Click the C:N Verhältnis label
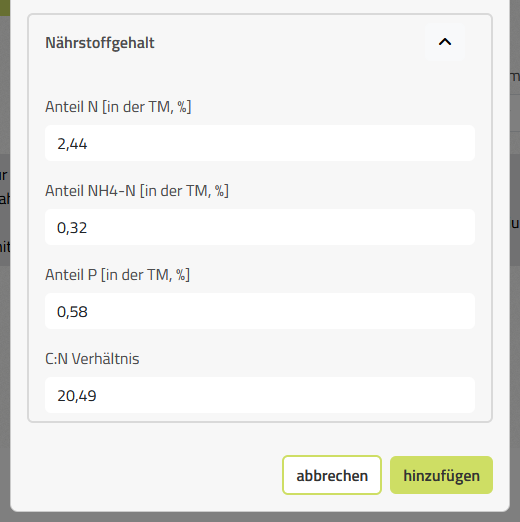Viewport: 520px width, 522px height. click(92, 359)
